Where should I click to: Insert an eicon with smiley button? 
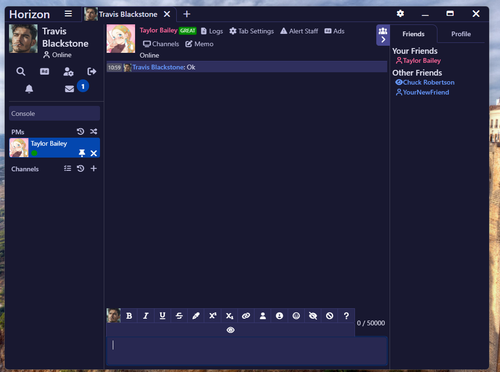[296, 316]
